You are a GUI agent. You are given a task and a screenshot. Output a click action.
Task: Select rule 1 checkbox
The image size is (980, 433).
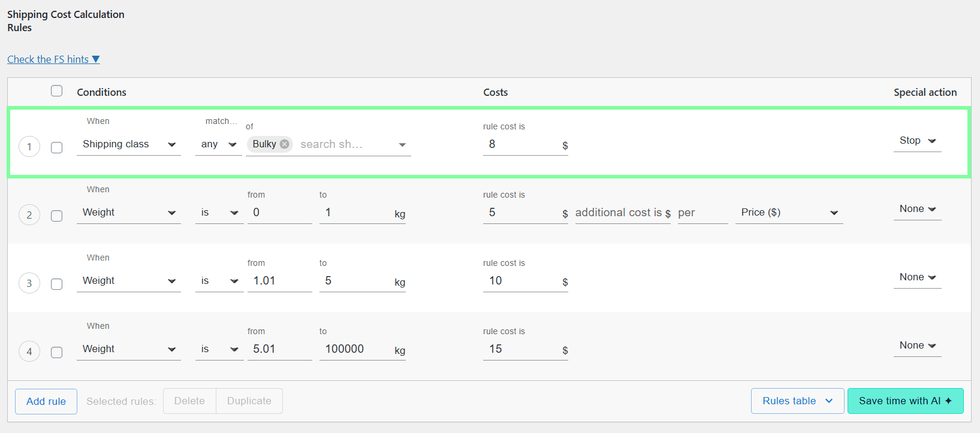pyautogui.click(x=57, y=147)
